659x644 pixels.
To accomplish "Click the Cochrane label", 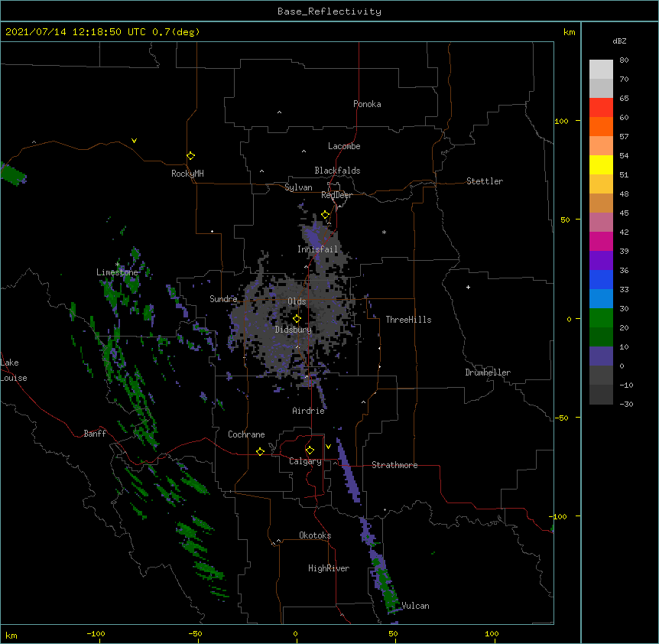I will (246, 434).
